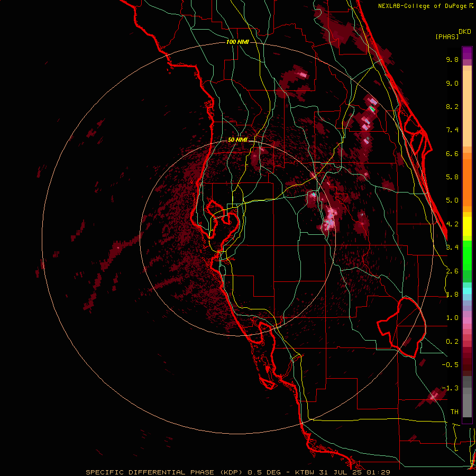
Task: Click the TH threshold label
Action: (454, 412)
